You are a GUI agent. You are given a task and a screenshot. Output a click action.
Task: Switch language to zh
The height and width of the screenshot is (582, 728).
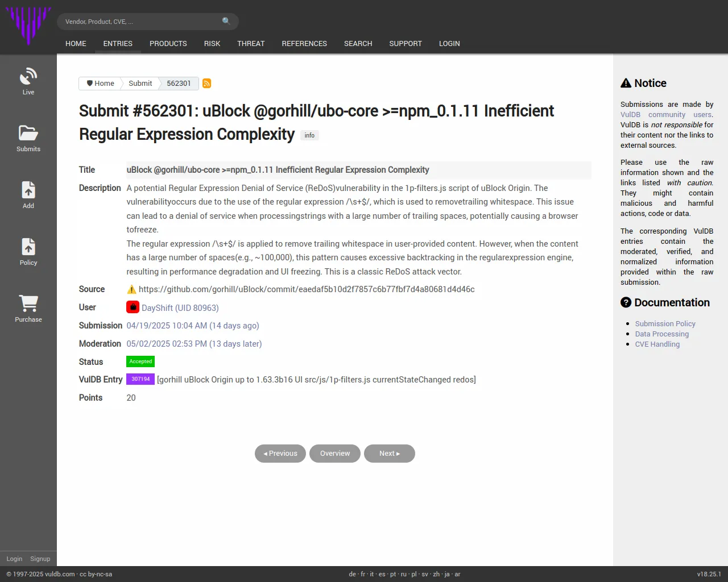pyautogui.click(x=436, y=574)
